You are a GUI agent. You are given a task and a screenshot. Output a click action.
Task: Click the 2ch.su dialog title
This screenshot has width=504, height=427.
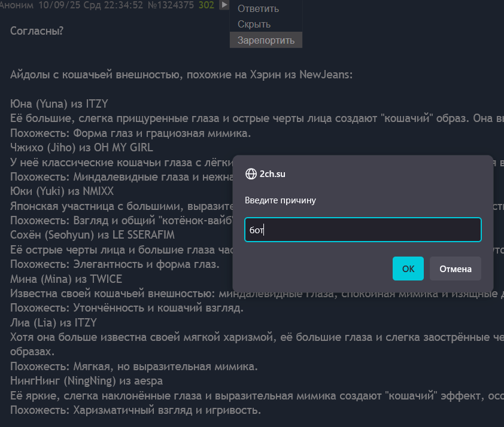[272, 174]
